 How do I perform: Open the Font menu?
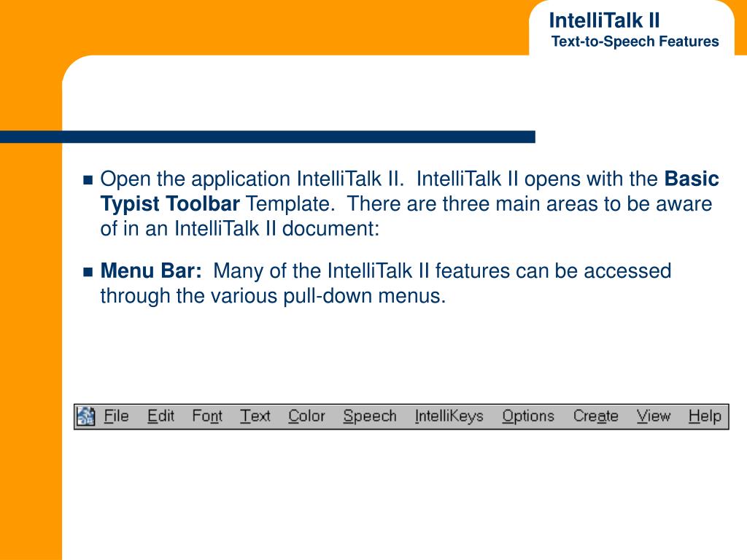[x=207, y=416]
